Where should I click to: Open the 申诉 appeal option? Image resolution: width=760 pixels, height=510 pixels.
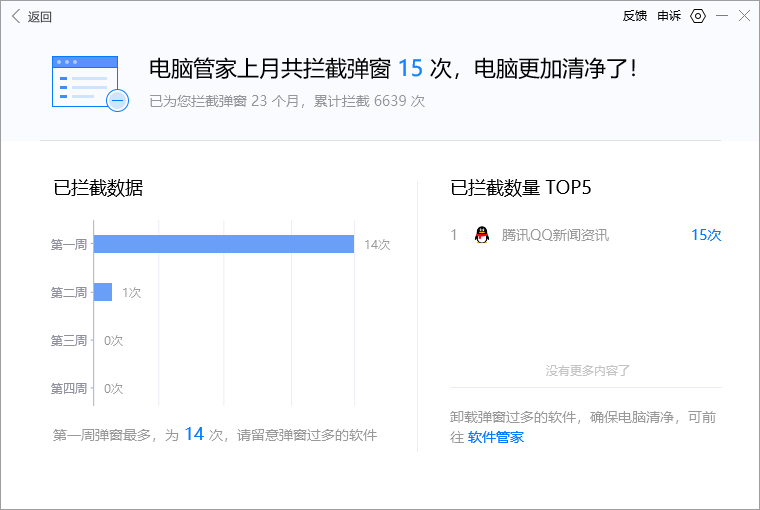tap(669, 16)
